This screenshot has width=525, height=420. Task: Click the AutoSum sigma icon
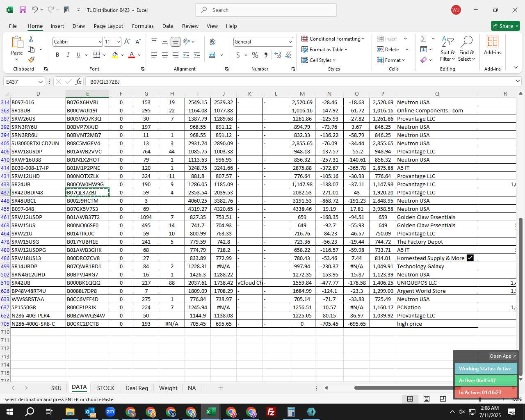point(424,39)
